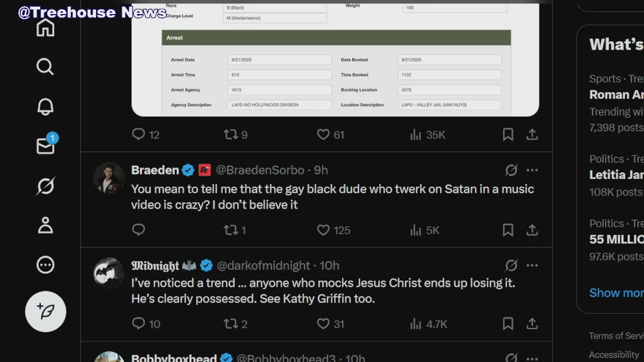View analytics of Midnight's 4.7K views post

click(428, 324)
